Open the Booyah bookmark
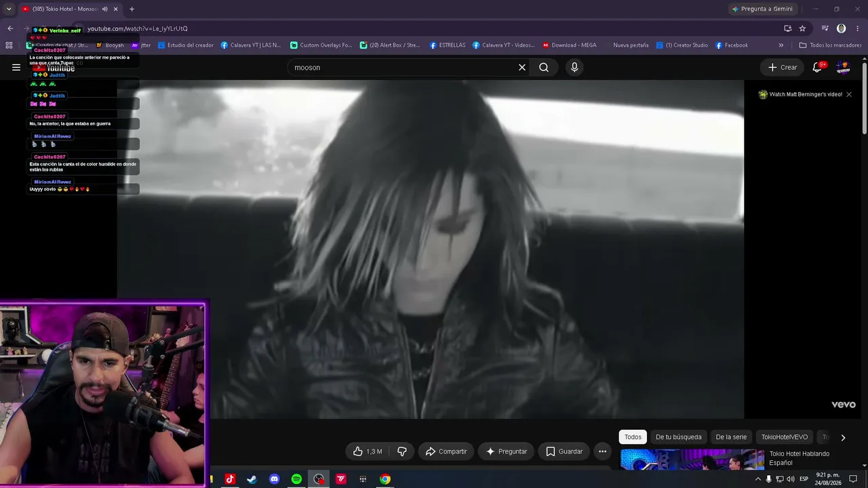Screen dimensions: 868x488 [111, 45]
